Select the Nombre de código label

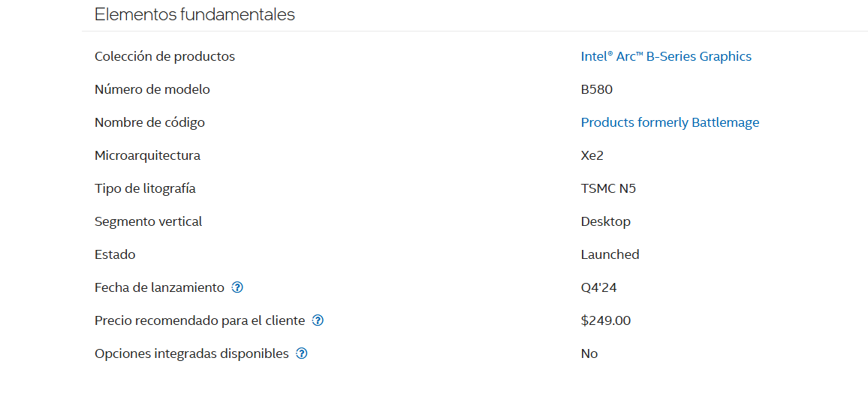(x=149, y=123)
